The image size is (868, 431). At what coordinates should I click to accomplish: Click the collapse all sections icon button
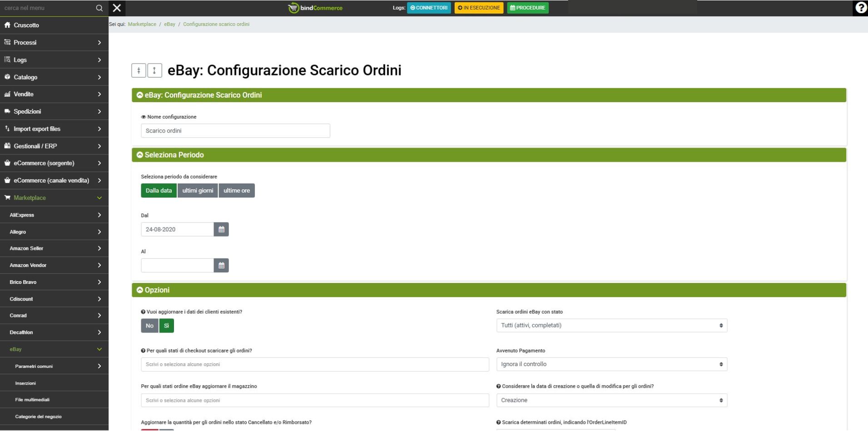(139, 70)
